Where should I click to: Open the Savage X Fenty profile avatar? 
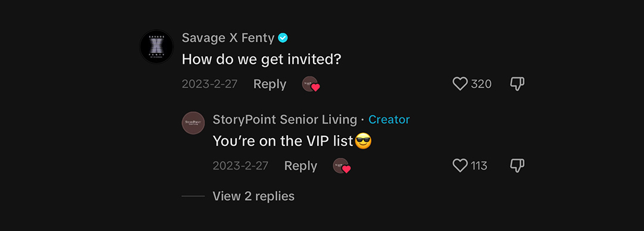[x=156, y=47]
